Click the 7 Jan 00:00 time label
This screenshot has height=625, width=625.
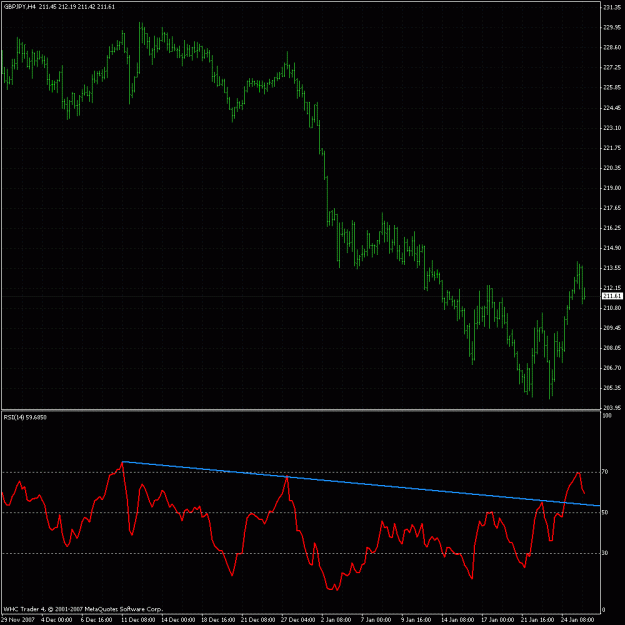376,620
